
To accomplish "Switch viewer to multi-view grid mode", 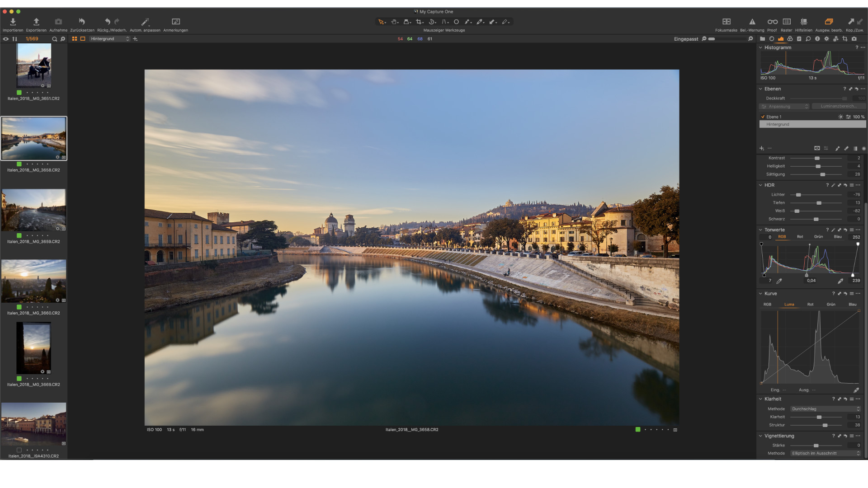I will tap(75, 39).
